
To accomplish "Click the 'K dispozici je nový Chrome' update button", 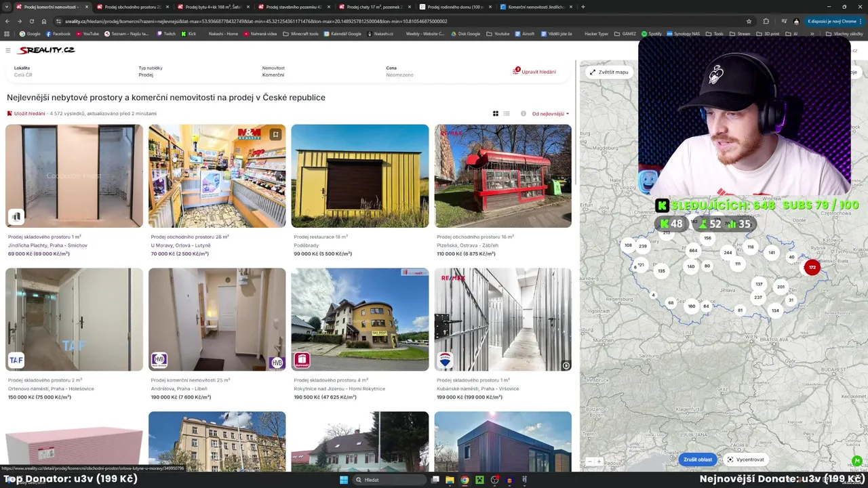I will tap(835, 21).
